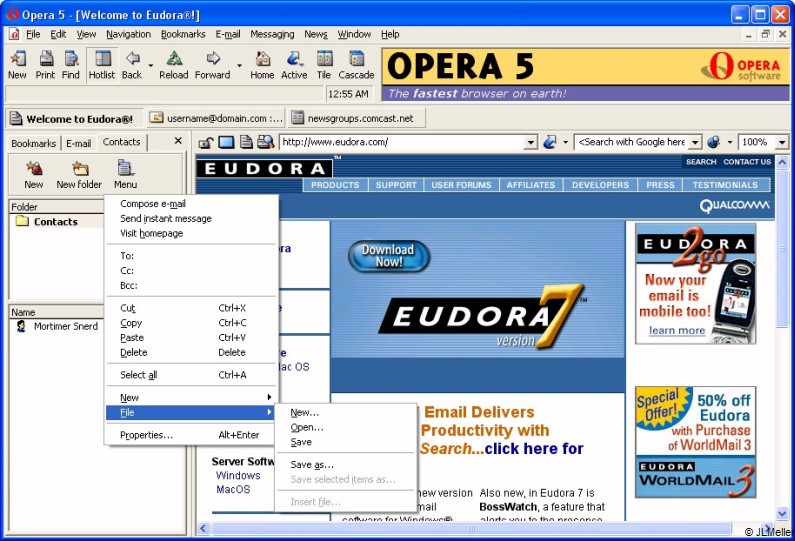Screen dimensions: 795x541
Task: Click the Download Now! button
Action: pos(389,256)
